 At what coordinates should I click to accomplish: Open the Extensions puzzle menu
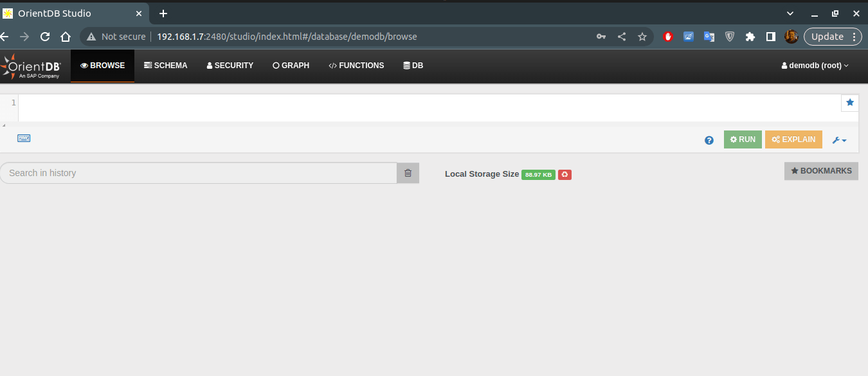[750, 37]
